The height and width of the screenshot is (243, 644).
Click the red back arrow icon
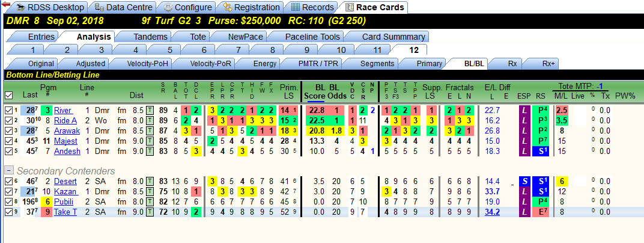(5, 4)
